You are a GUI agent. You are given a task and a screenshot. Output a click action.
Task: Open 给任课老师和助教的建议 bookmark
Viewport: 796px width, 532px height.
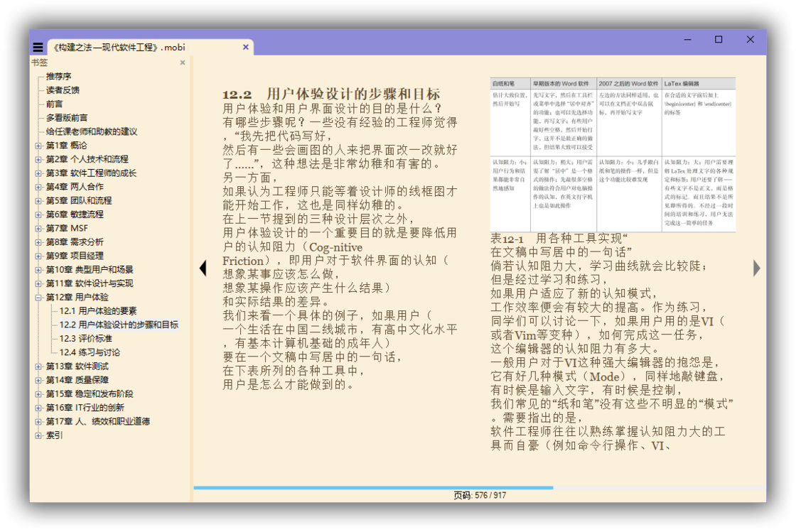click(x=92, y=131)
